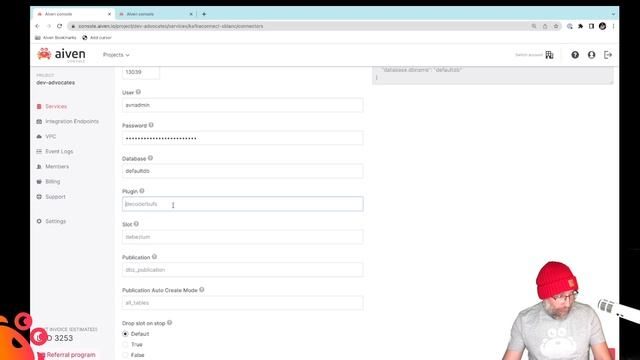The height and width of the screenshot is (360, 640).
Task: Open Support in the sidebar
Action: 55,197
